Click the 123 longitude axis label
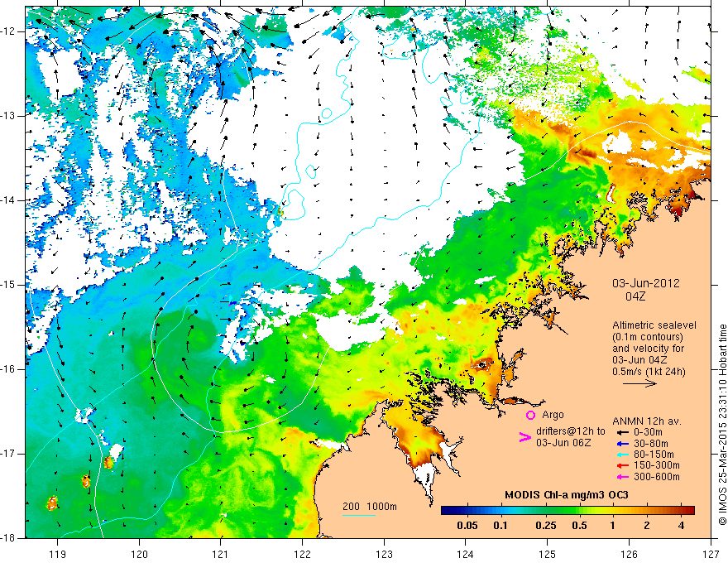Viewport: 728px width, 563px height. tap(384, 554)
